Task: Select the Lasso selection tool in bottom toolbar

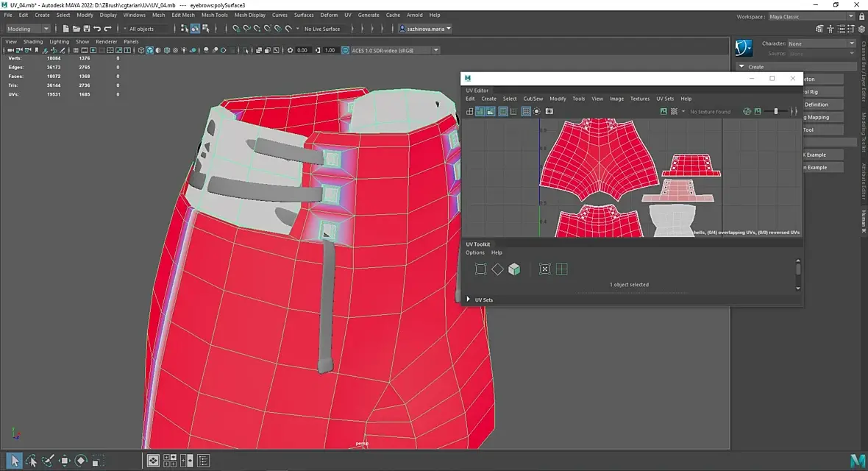Action: pos(31,461)
